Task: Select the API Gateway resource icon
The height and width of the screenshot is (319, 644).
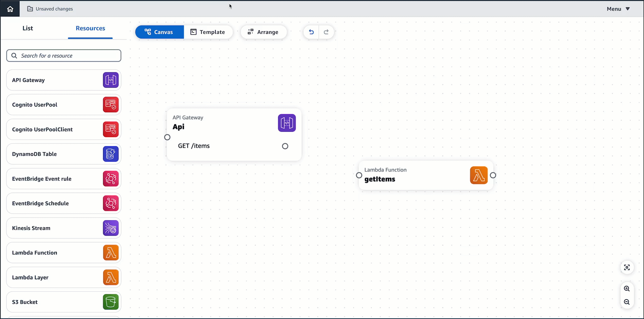Action: [x=111, y=80]
